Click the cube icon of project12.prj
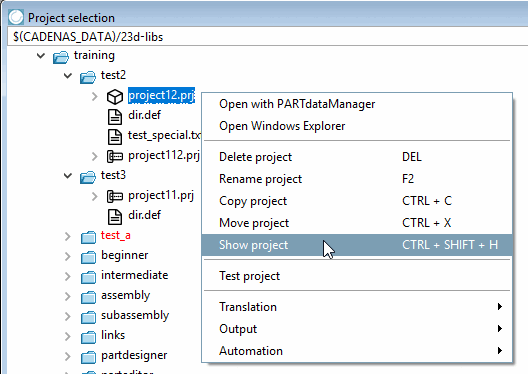The height and width of the screenshot is (374, 528). tap(115, 97)
